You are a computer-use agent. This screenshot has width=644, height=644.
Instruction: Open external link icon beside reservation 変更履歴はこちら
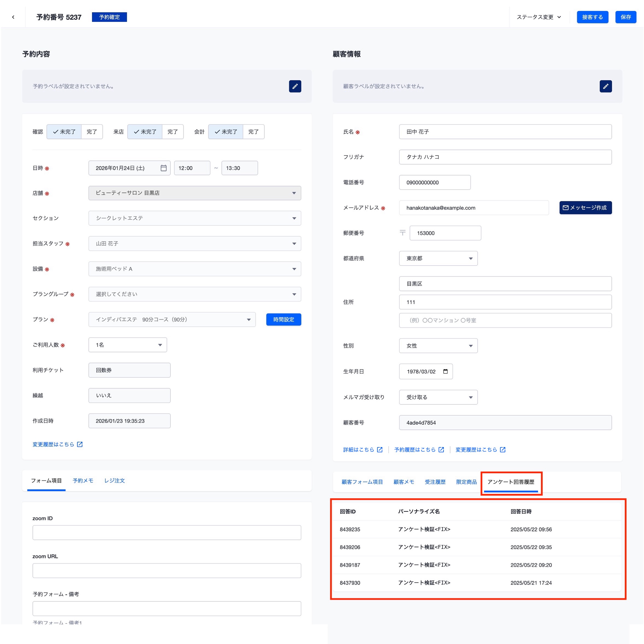(x=80, y=444)
